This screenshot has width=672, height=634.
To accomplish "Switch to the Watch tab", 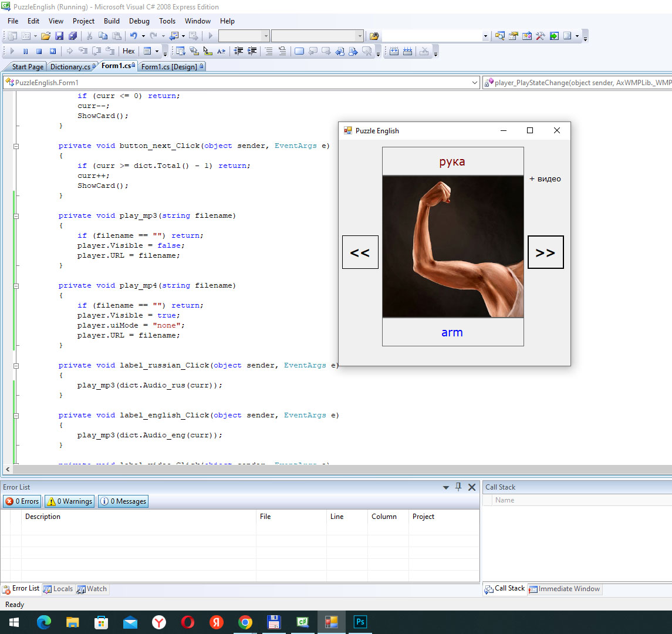I will click(92, 589).
